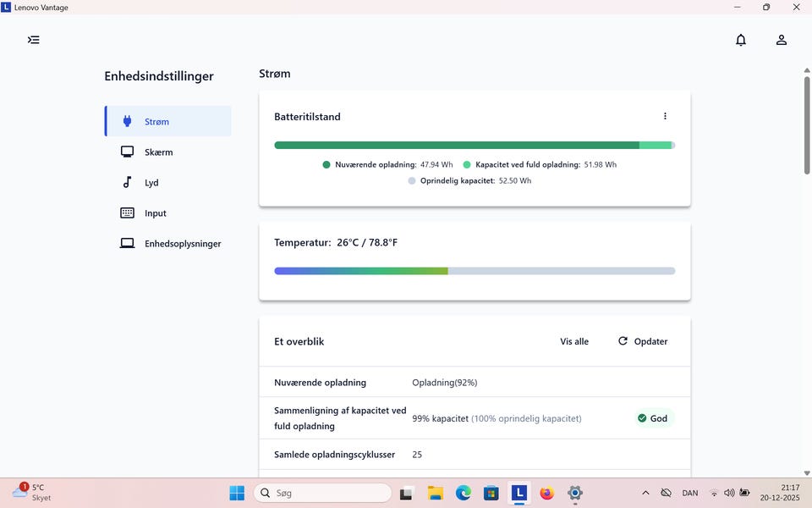Viewport: 812px width, 508px height.
Task: Click the Samlede opladningscyklusser row label
Action: [x=335, y=454]
